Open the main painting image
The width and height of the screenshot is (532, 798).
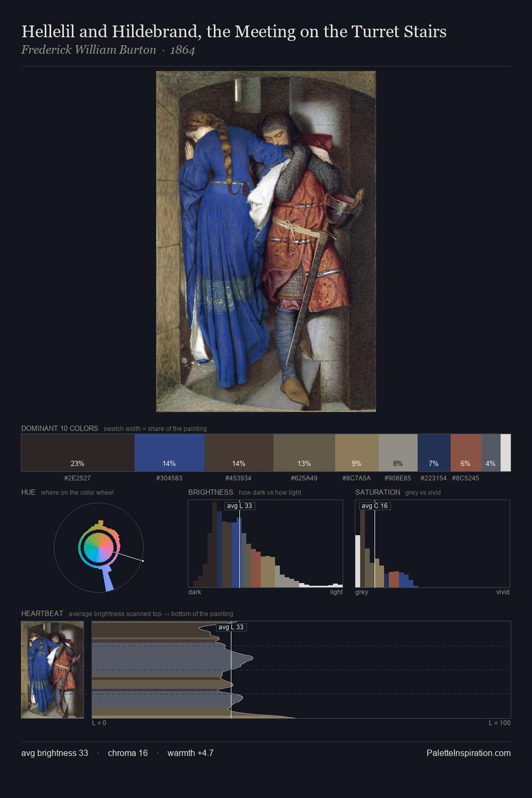coord(266,242)
